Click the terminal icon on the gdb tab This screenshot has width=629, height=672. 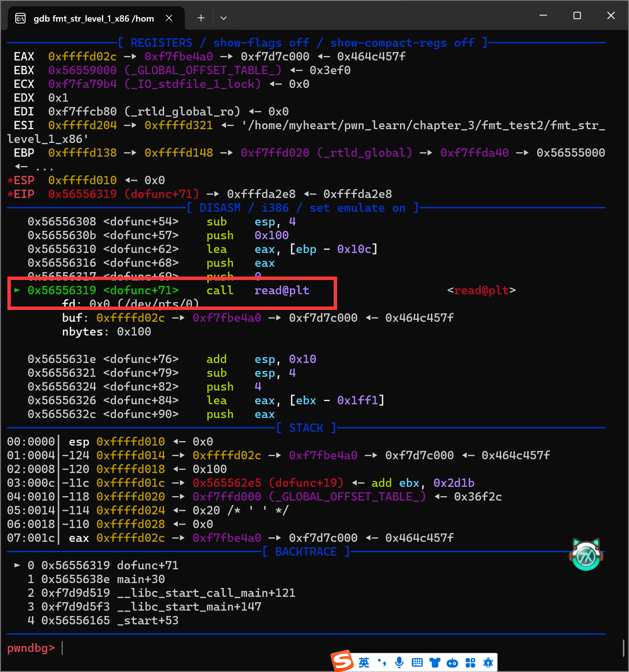pos(21,19)
